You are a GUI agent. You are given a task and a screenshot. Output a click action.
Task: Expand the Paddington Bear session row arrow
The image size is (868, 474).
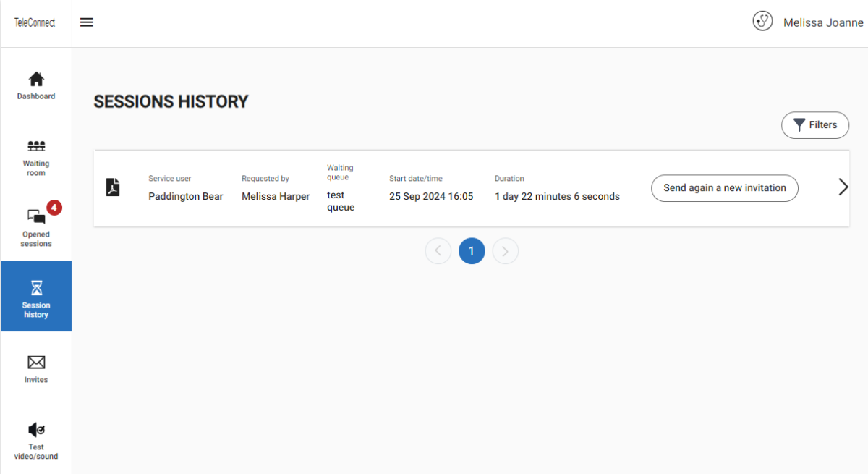click(843, 187)
